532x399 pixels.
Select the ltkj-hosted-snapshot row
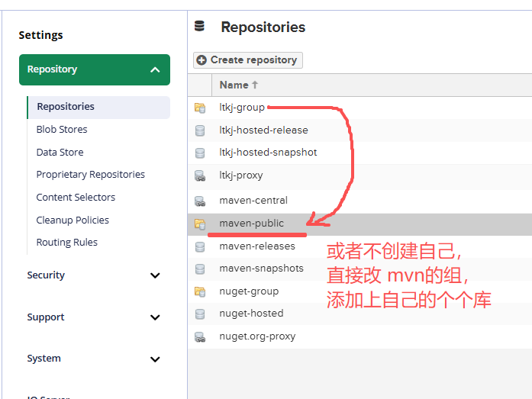[360, 153]
